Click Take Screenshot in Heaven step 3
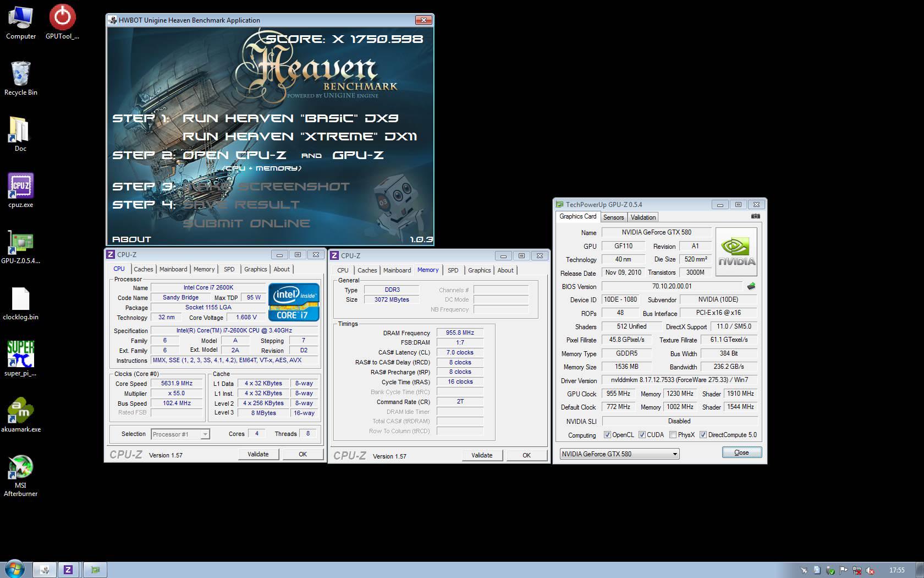 click(x=266, y=187)
